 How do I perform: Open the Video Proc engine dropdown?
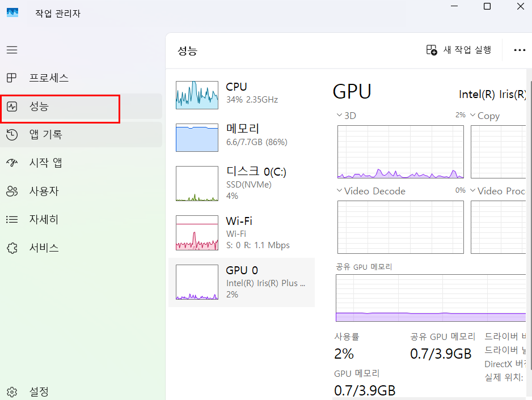pos(472,190)
